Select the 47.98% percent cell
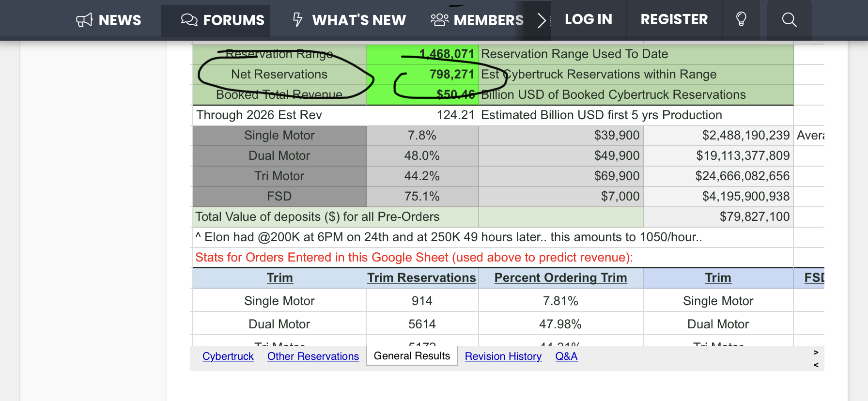 click(x=561, y=324)
